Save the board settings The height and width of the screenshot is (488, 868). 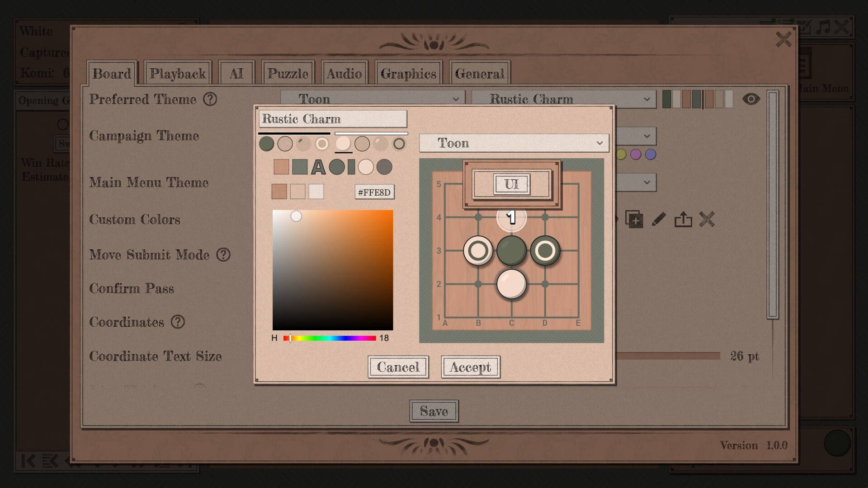point(434,411)
